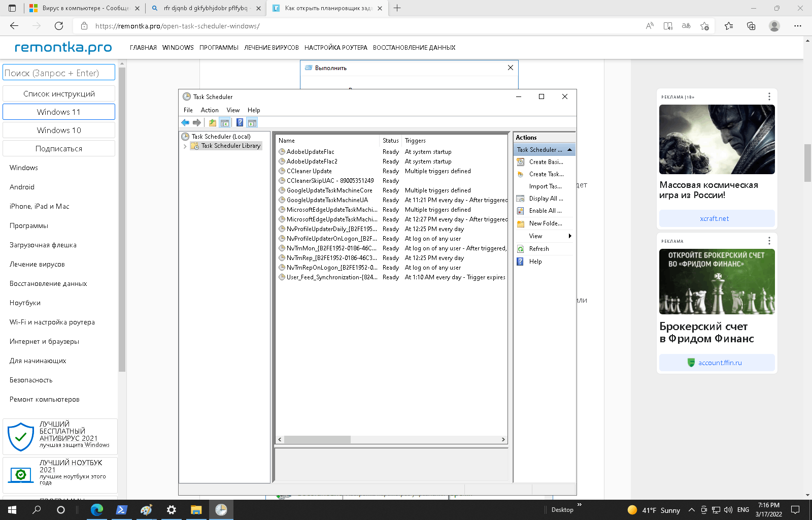Viewport: 812px width, 520px height.
Task: Add page to favorites star icon
Action: click(704, 26)
